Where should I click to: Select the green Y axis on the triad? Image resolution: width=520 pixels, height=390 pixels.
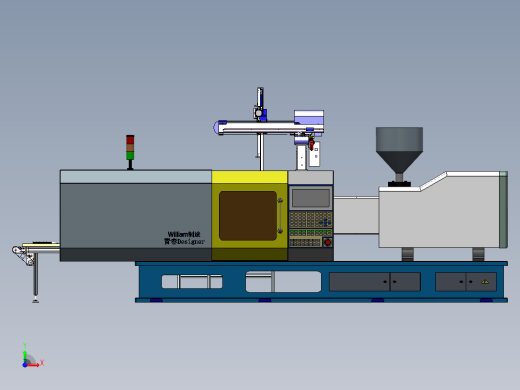pos(25,356)
